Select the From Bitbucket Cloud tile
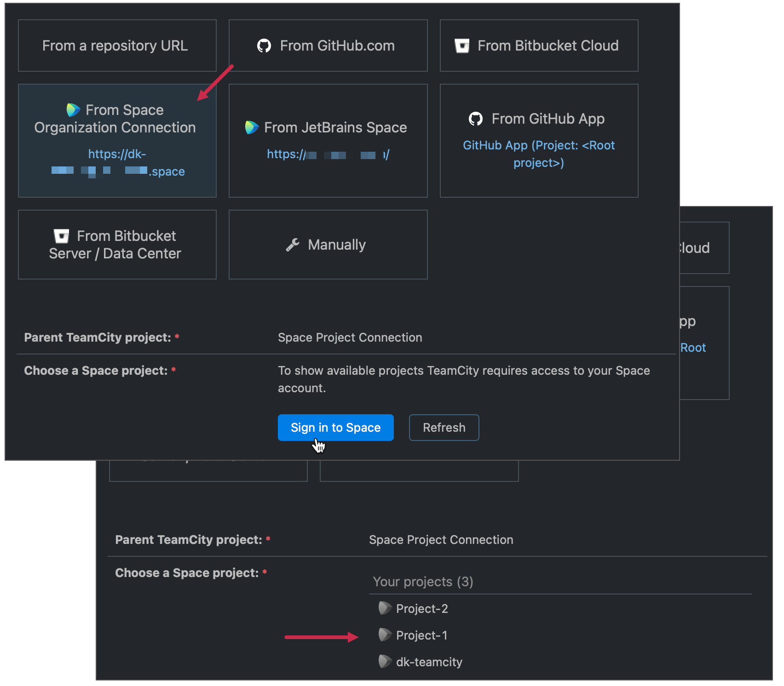 (x=539, y=46)
